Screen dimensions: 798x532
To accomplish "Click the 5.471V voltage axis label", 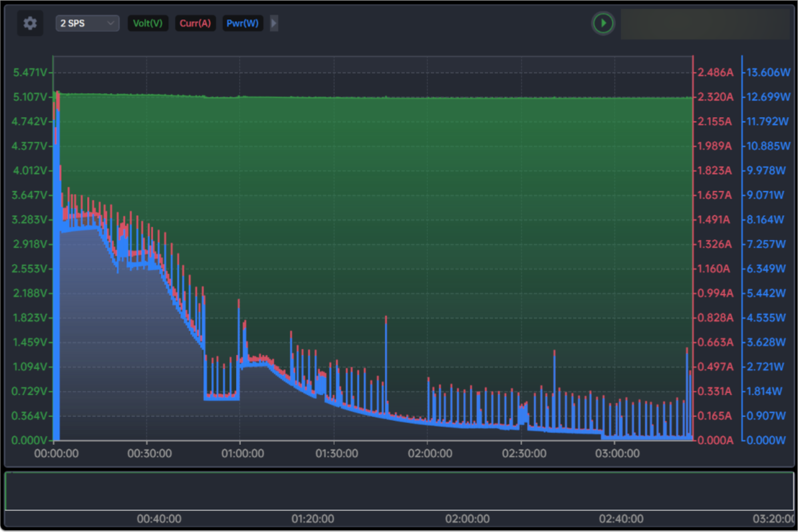I will pyautogui.click(x=31, y=72).
